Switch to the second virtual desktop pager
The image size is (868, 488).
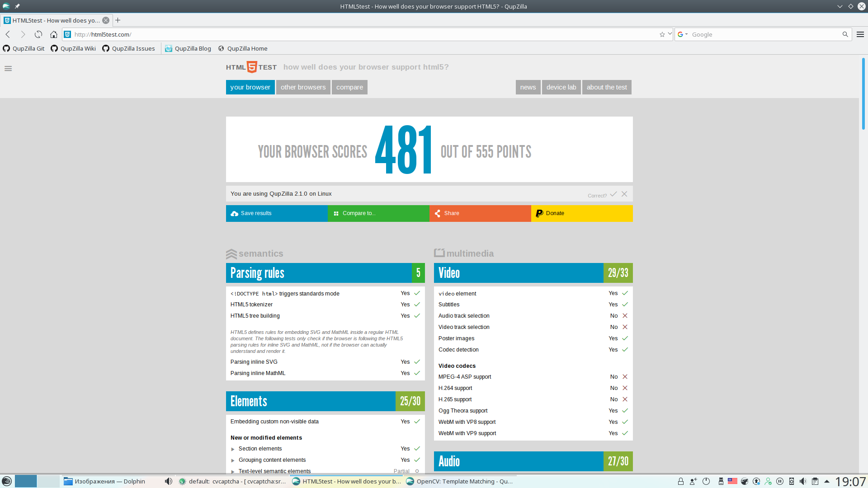click(x=48, y=481)
